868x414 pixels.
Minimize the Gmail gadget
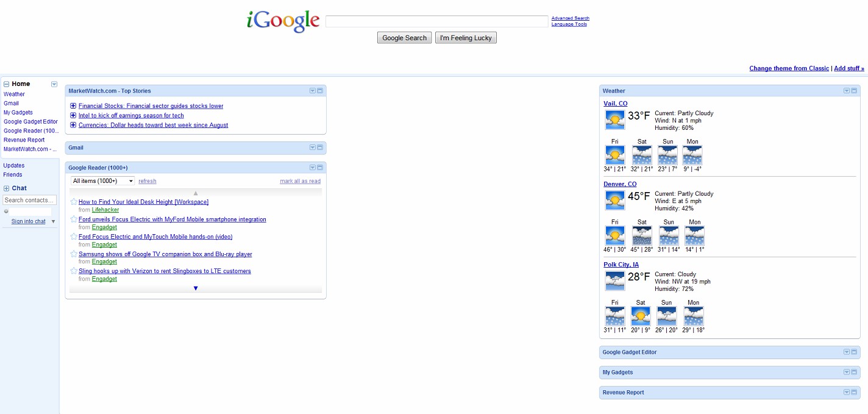[319, 148]
